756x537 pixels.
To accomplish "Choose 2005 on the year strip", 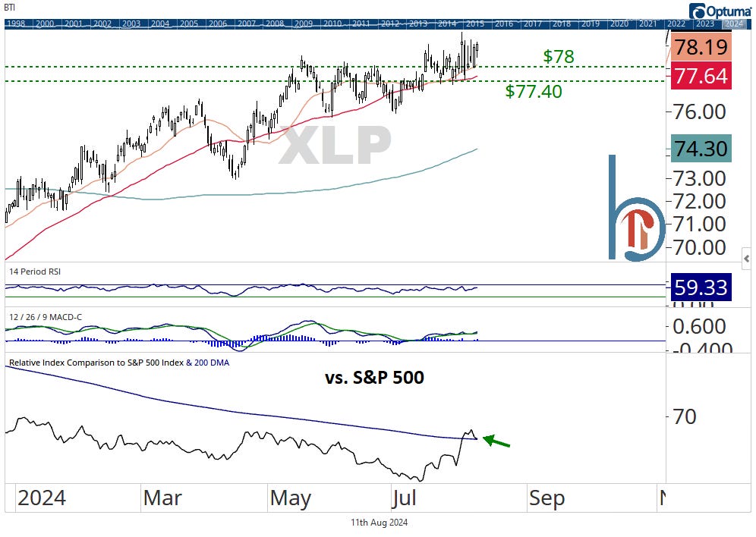I will (189, 24).
